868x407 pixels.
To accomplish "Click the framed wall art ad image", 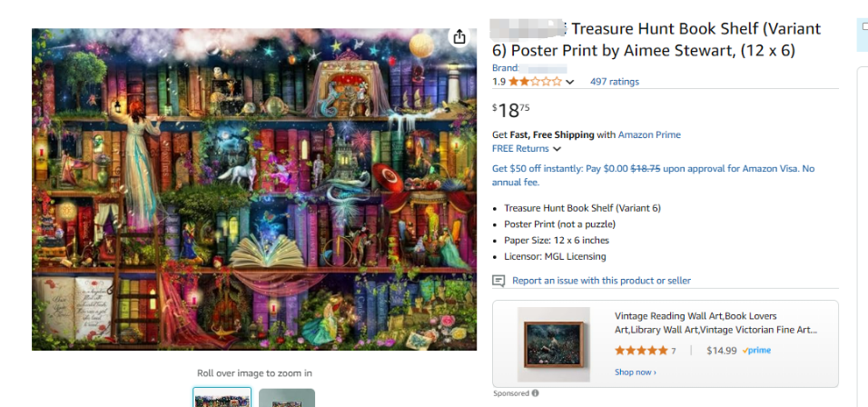I will click(554, 344).
